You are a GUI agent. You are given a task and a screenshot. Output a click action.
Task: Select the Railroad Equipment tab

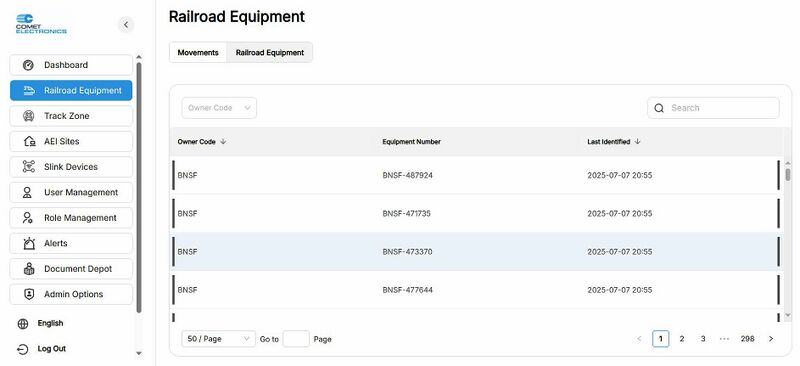coord(270,53)
